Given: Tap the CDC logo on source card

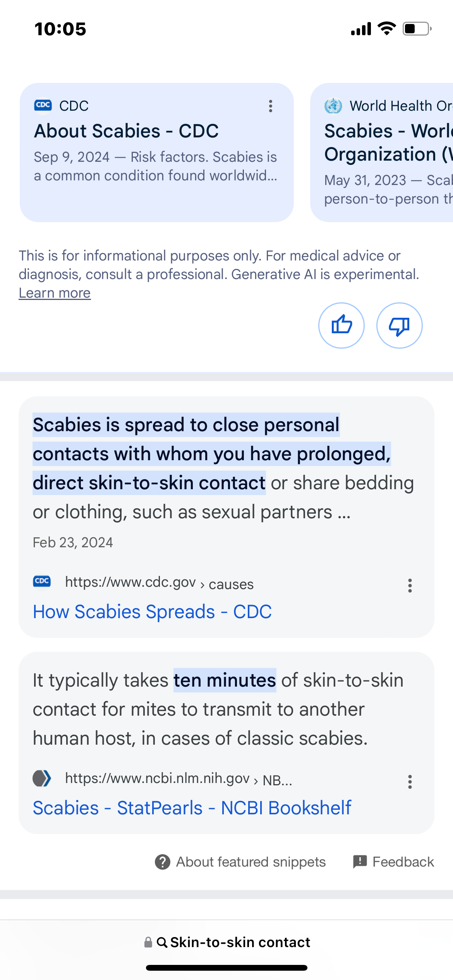Looking at the screenshot, I should (x=43, y=105).
